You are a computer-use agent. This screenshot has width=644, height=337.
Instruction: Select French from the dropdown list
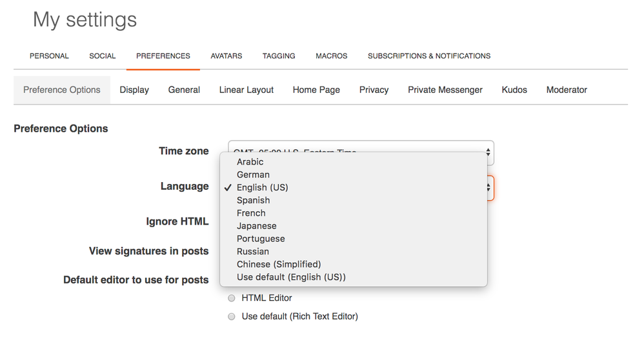[x=251, y=213]
